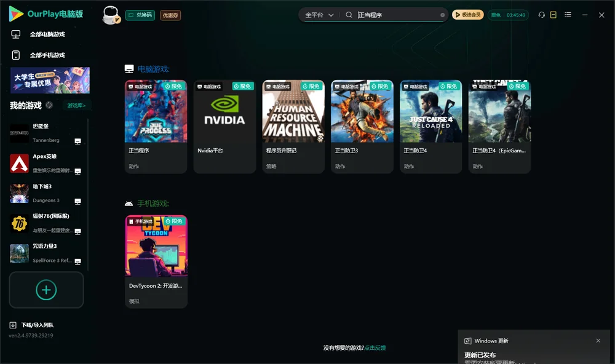This screenshot has width=615, height=364.
Task: Refresh the 我的游戏 list
Action: [x=49, y=105]
